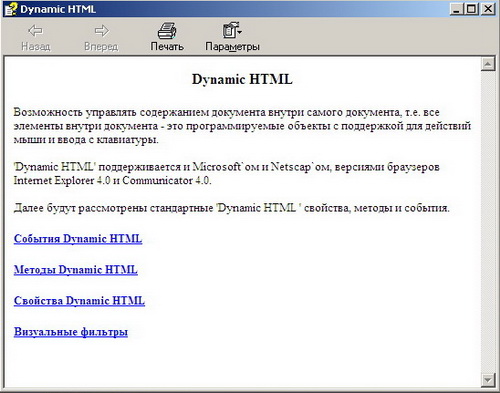The image size is (500, 393).
Task: Open link События Dynamic HTML
Action: coord(78,239)
